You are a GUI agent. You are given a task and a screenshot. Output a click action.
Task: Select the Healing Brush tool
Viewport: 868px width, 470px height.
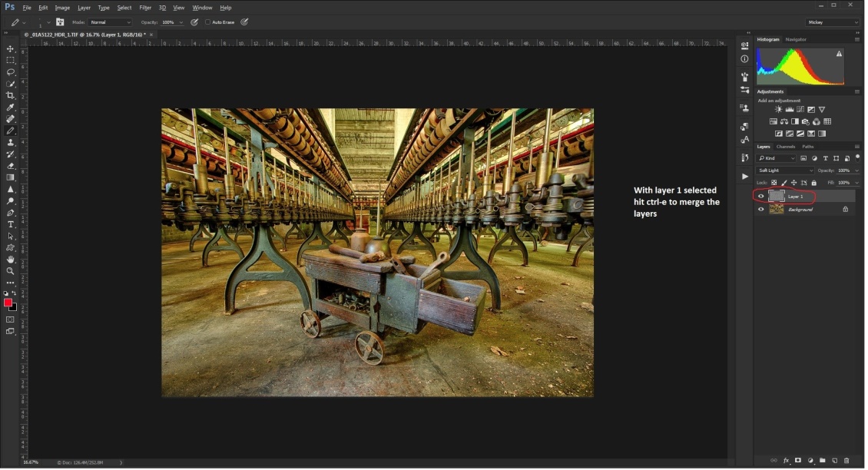point(10,119)
